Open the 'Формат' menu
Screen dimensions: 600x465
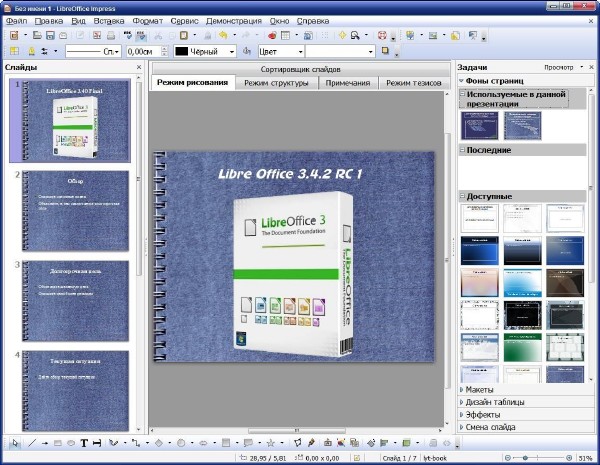tap(147, 20)
